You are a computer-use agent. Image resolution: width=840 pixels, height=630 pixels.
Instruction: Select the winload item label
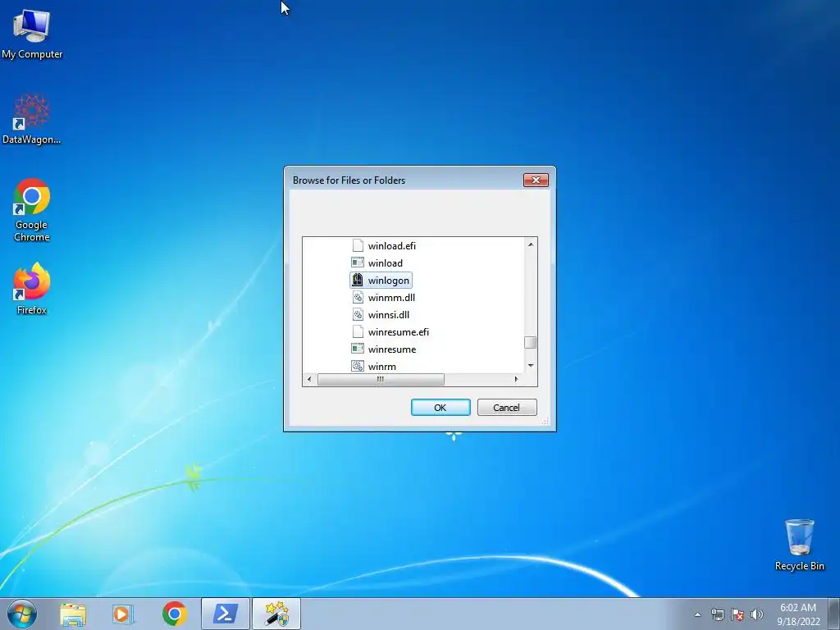(386, 263)
